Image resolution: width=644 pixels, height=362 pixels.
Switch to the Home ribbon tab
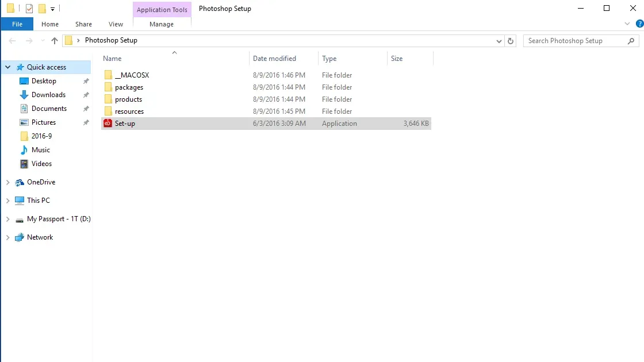(50, 24)
